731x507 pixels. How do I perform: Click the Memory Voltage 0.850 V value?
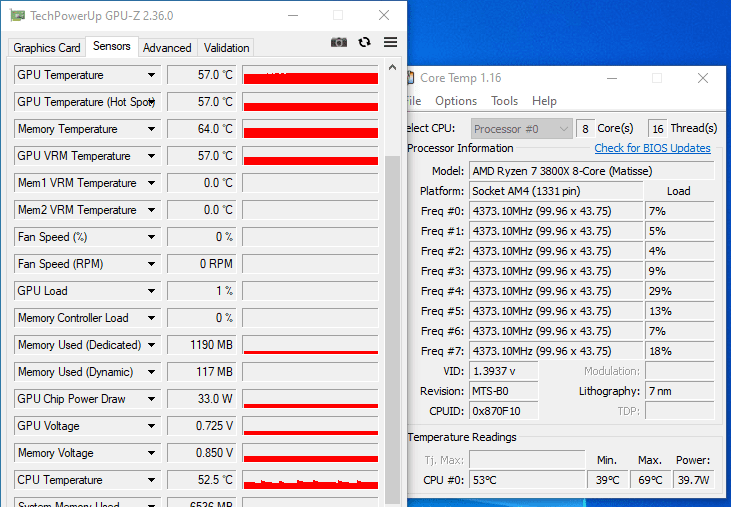coord(202,453)
